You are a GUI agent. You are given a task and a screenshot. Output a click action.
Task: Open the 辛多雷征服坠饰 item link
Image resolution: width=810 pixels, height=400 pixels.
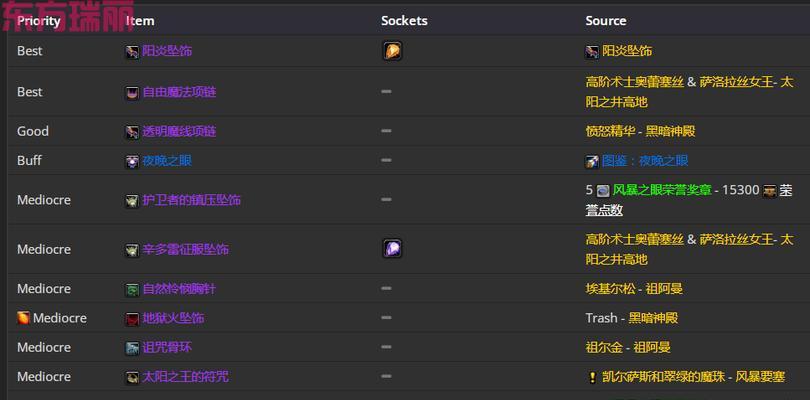[x=185, y=250]
